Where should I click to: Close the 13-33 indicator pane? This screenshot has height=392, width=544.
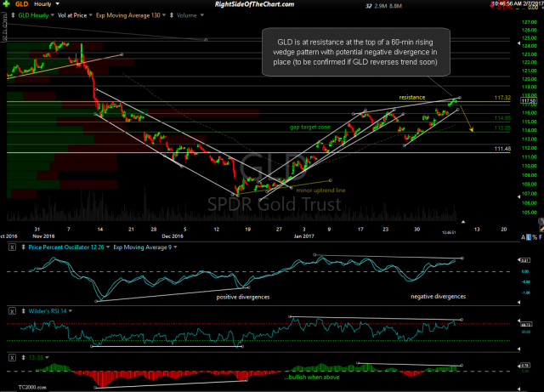coord(12,357)
